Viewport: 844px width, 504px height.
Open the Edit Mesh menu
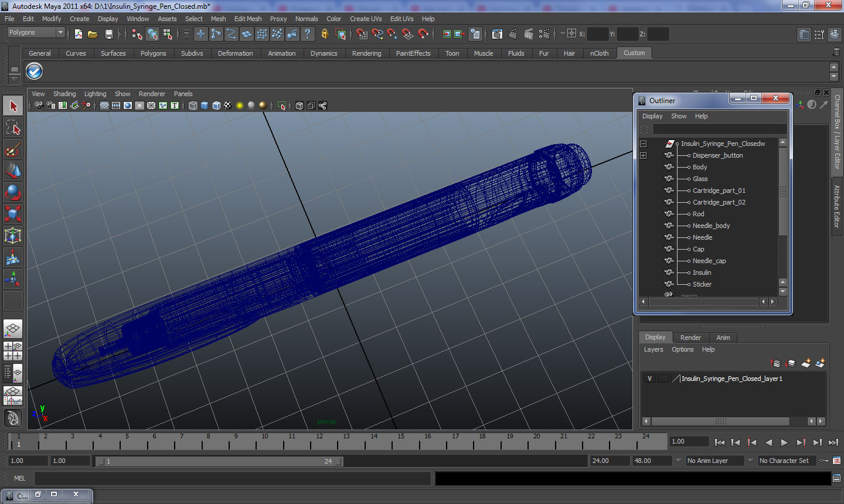pyautogui.click(x=248, y=19)
